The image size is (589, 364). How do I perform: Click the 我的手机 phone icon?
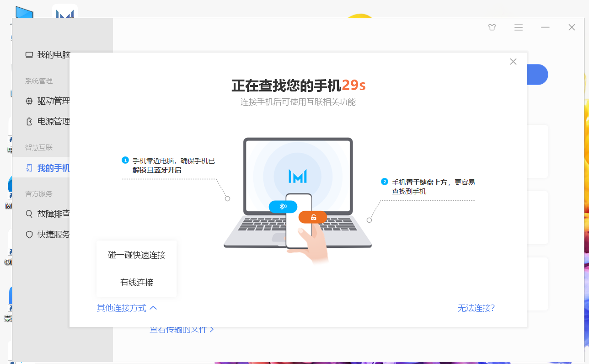29,168
